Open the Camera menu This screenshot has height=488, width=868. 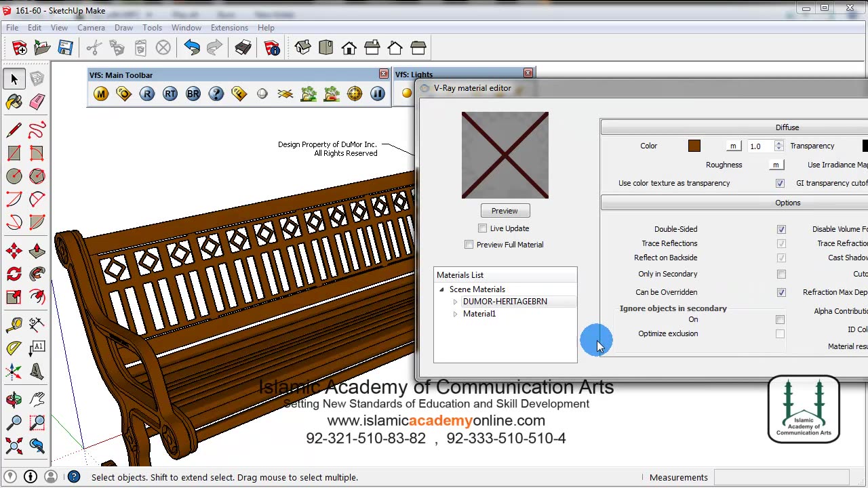(91, 28)
